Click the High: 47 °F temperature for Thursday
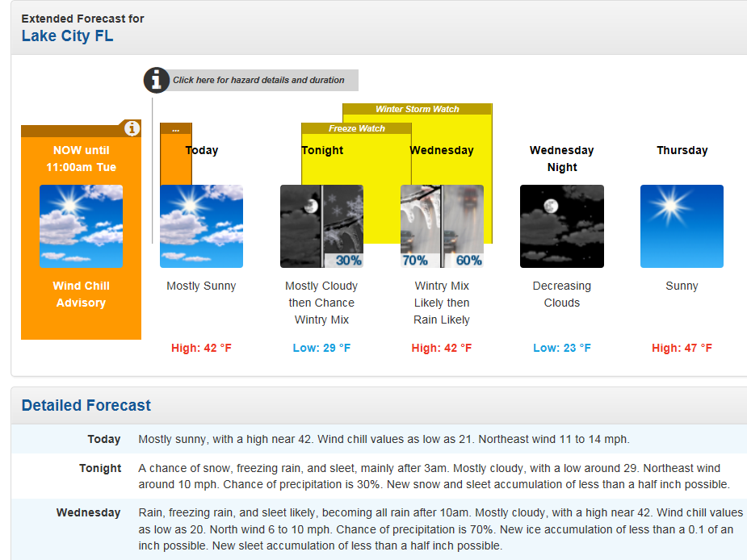The height and width of the screenshot is (560, 747). pos(682,348)
